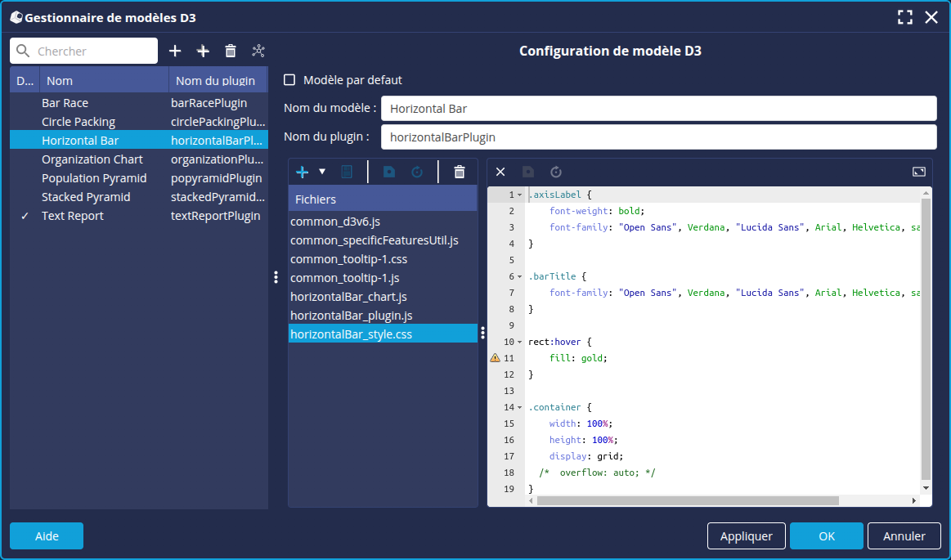Click the Appliquer button

coord(746,536)
